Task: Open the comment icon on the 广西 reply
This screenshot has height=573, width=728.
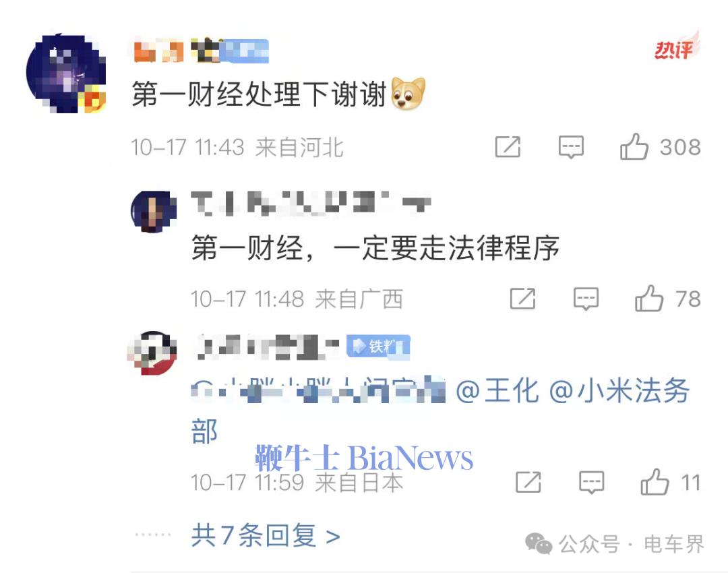Action: (x=586, y=299)
